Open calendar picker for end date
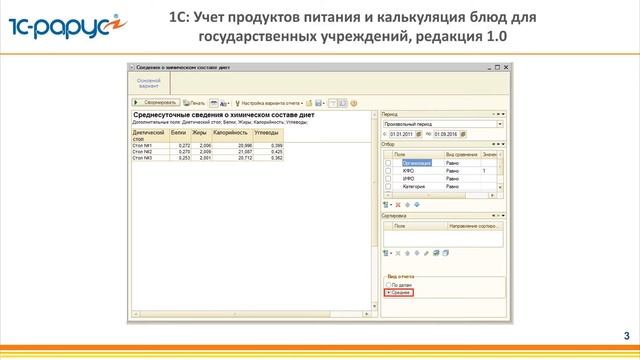This screenshot has height=360, width=640. (x=463, y=134)
